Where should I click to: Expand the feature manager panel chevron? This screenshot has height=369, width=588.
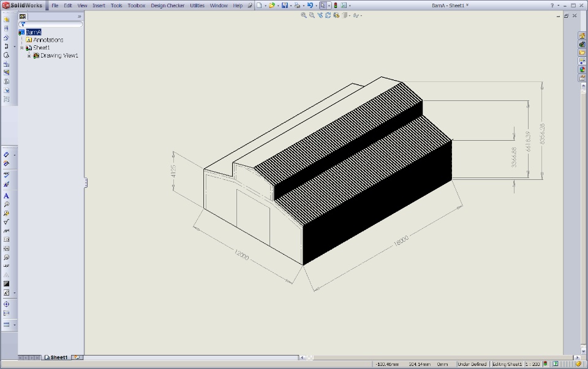coord(79,17)
